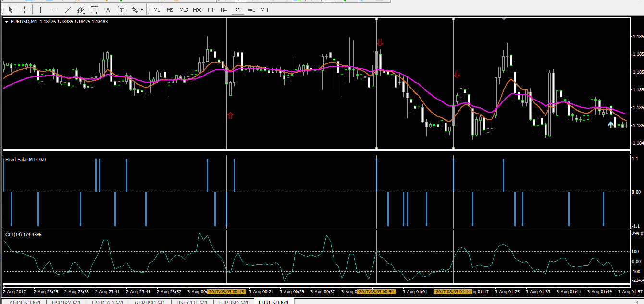Click the 2017.08.03 00:54 time marker

point(376,291)
